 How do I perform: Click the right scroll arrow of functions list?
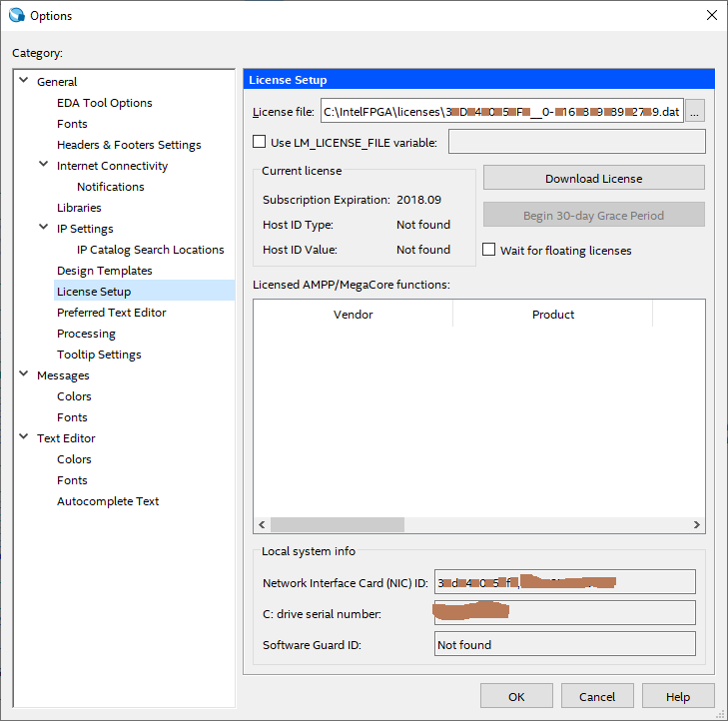click(696, 524)
